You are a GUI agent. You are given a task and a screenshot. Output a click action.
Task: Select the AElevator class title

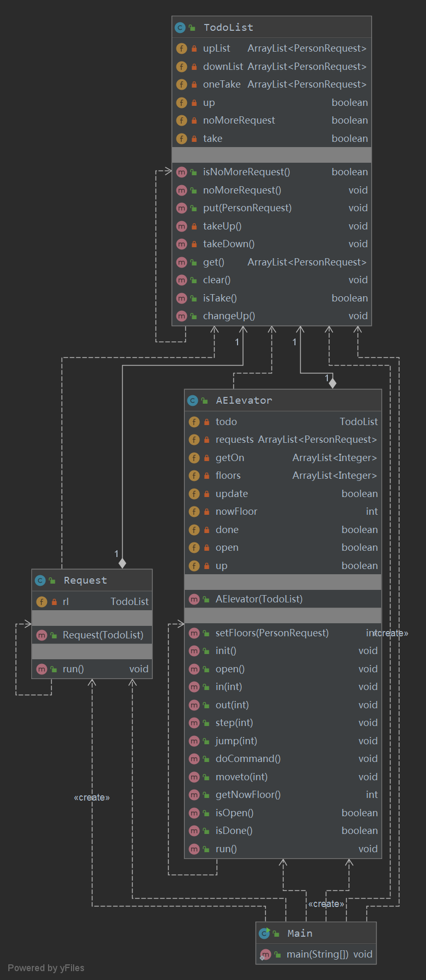[x=244, y=401]
